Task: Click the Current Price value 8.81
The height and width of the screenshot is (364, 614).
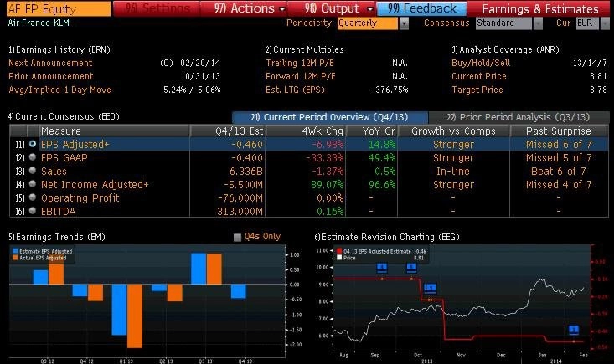Action: click(598, 76)
